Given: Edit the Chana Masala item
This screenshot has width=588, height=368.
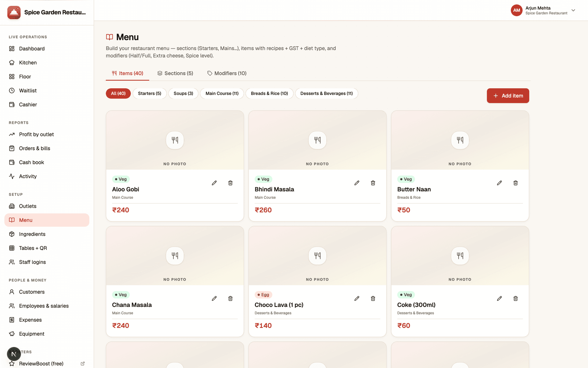Looking at the screenshot, I should point(214,298).
